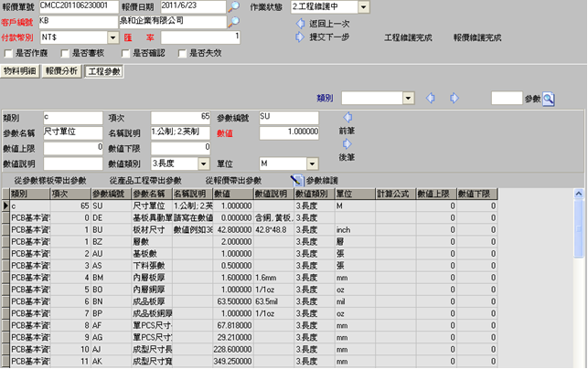
Task: Select table row 下料張數 AS
Action: [x=250, y=266]
